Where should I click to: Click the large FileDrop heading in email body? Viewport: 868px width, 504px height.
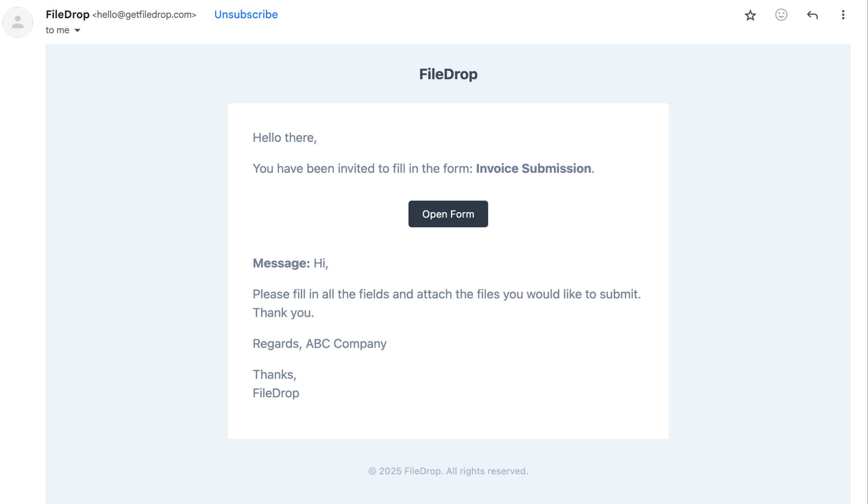click(448, 74)
